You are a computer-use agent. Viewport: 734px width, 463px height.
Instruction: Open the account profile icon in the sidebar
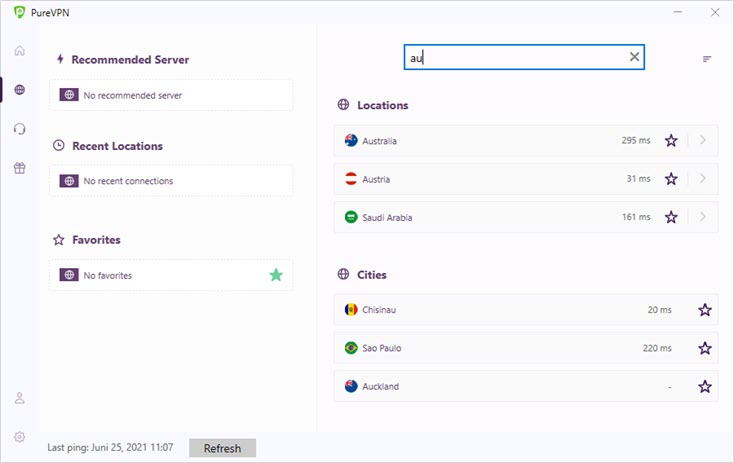(x=19, y=398)
